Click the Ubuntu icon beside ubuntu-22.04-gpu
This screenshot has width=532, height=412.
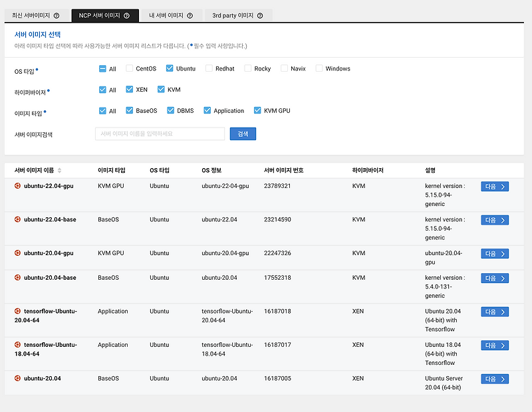pos(18,186)
